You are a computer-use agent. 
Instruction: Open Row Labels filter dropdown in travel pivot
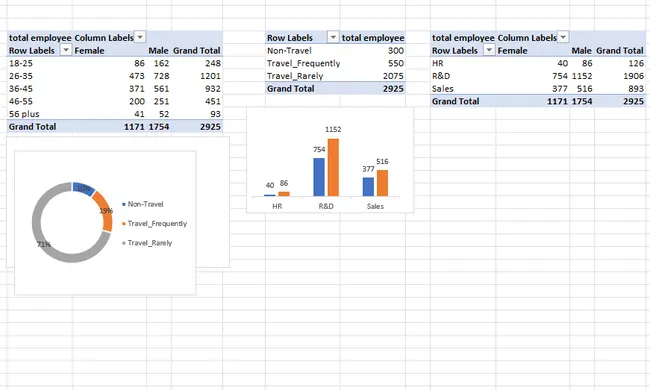(x=332, y=37)
